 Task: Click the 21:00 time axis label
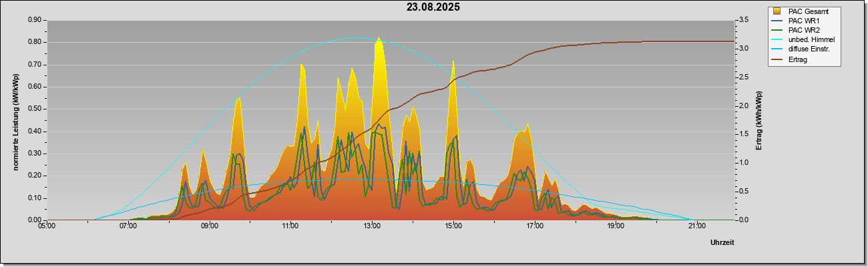pyautogui.click(x=696, y=226)
